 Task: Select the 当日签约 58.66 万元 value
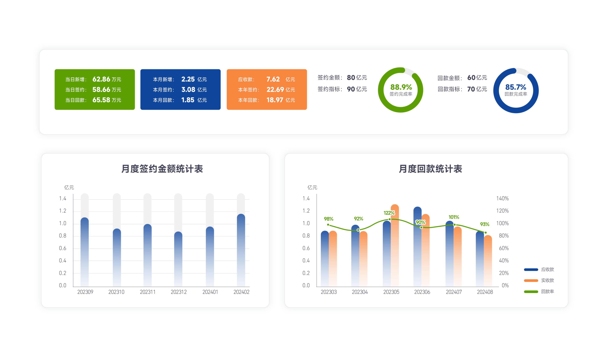pyautogui.click(x=107, y=90)
